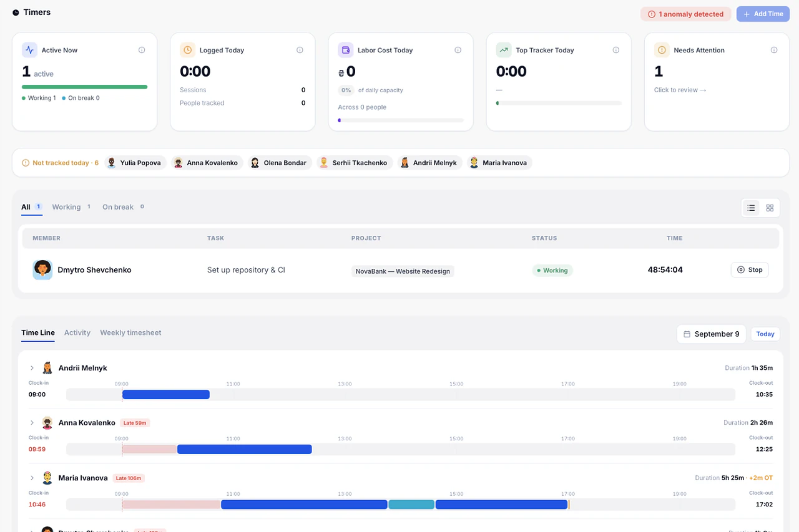Open info tooltip on Top Tracker Today card
Viewport: 799px width, 532px height.
pos(615,50)
